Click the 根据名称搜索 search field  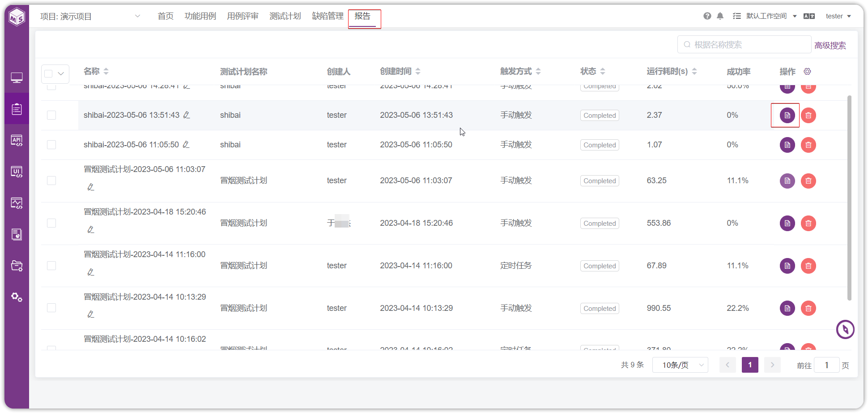(745, 45)
